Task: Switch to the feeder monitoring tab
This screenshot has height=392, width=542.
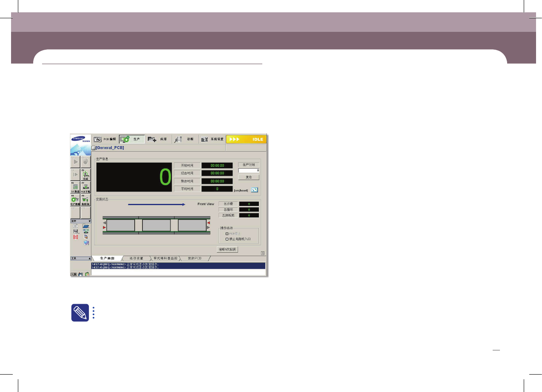Action: tap(165, 258)
